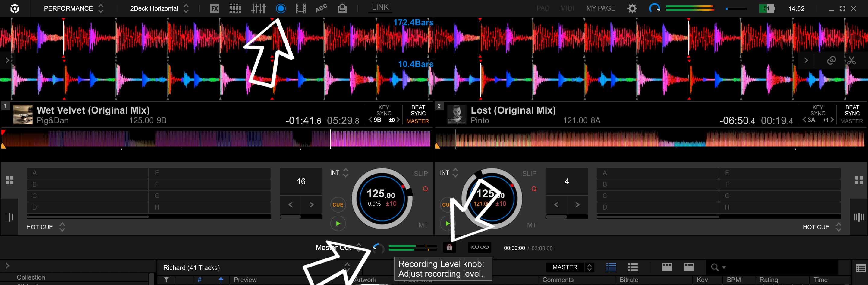The width and height of the screenshot is (868, 285).
Task: Open the 2Deck Horizontal layout dropdown
Action: pos(159,8)
